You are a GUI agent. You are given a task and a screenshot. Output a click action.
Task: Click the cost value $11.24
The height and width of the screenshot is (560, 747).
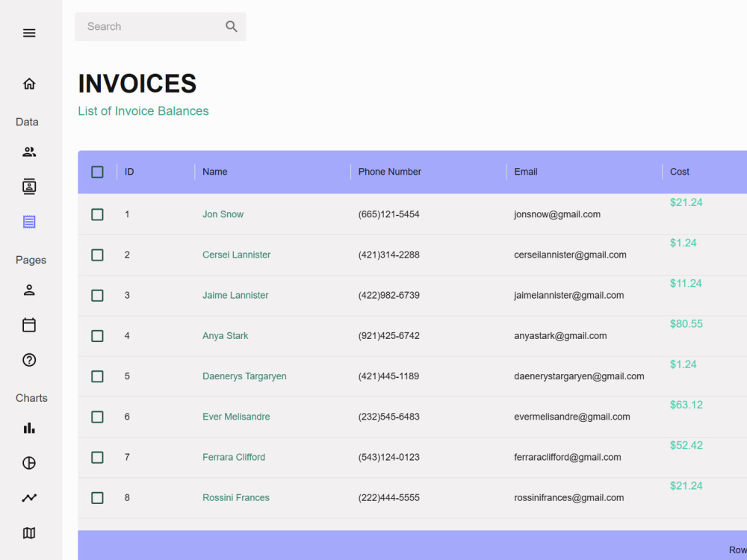tap(686, 283)
